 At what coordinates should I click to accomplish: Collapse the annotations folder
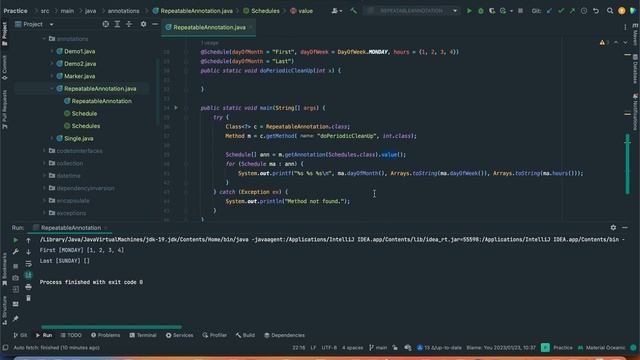coord(44,39)
